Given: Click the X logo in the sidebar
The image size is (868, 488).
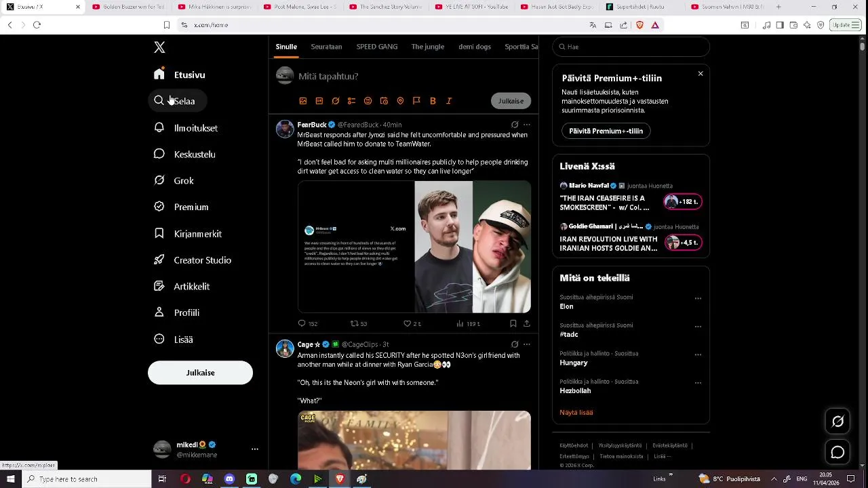Looking at the screenshot, I should click(x=159, y=47).
